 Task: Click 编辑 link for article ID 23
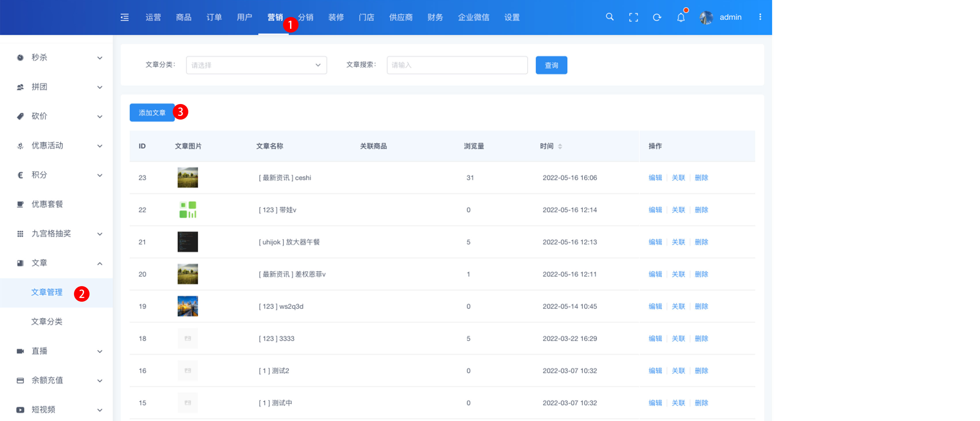[655, 178]
